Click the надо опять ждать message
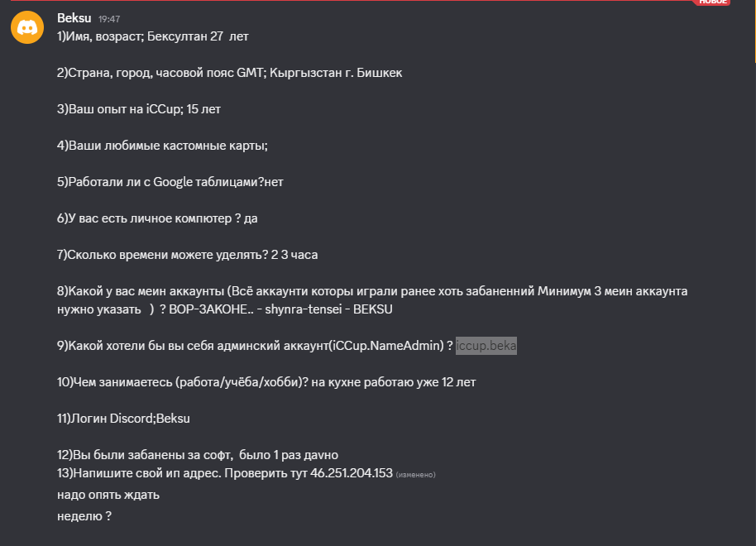 [x=108, y=495]
